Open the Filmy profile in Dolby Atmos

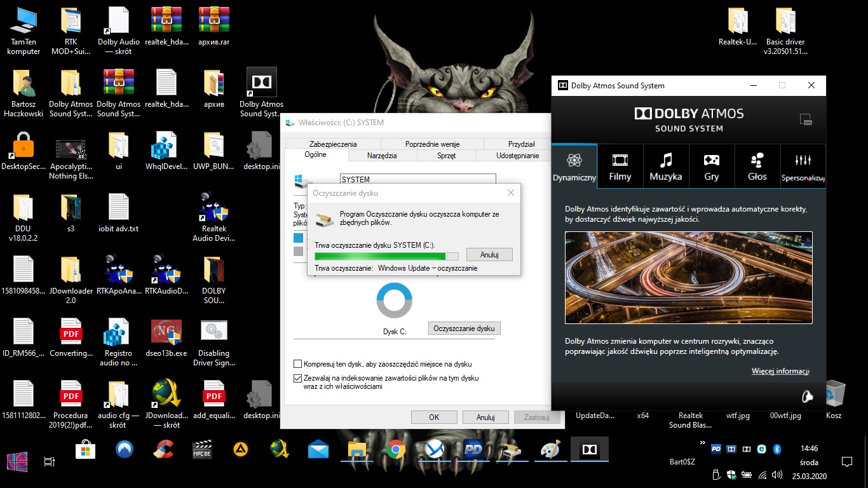click(x=620, y=165)
